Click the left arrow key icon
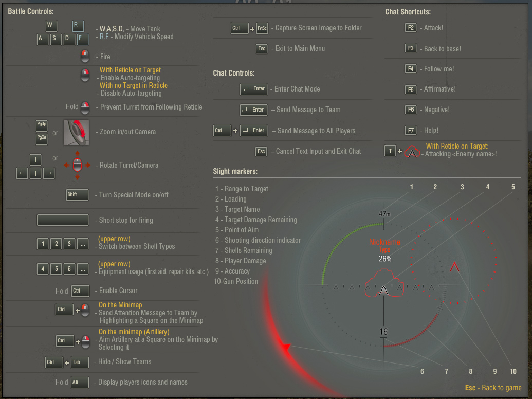The image size is (532, 399). pyautogui.click(x=22, y=173)
